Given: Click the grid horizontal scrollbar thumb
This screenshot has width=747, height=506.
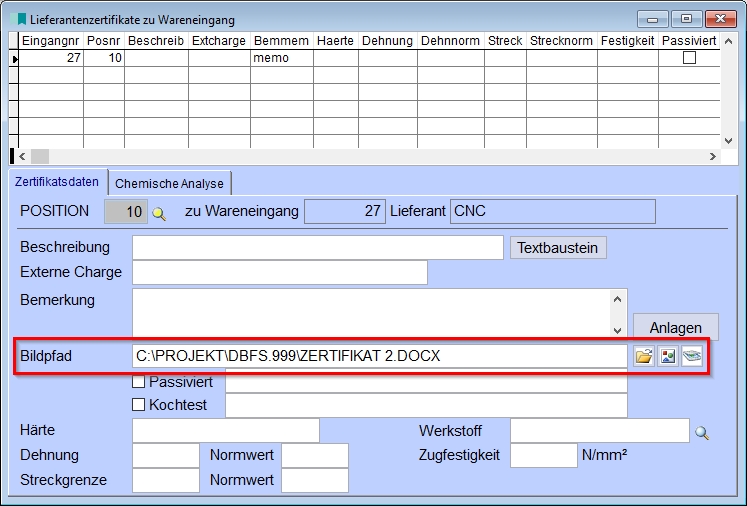Looking at the screenshot, I should click(x=40, y=156).
